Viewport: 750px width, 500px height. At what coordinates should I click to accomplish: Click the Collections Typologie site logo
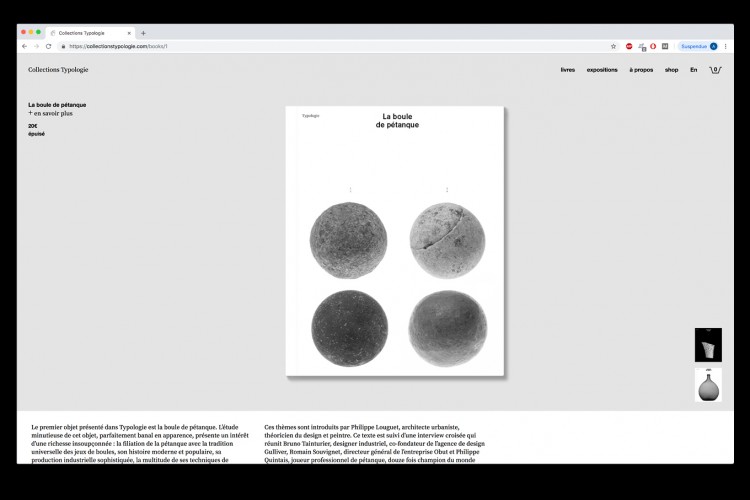(x=58, y=70)
